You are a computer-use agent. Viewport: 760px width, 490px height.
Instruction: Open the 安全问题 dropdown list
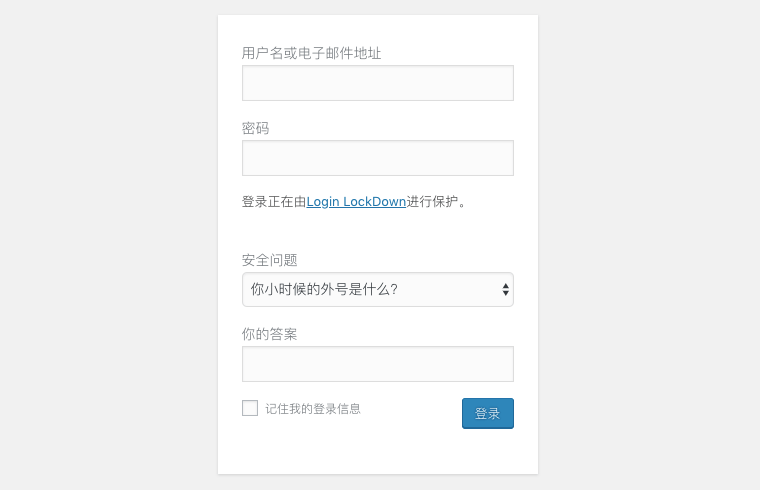point(378,289)
